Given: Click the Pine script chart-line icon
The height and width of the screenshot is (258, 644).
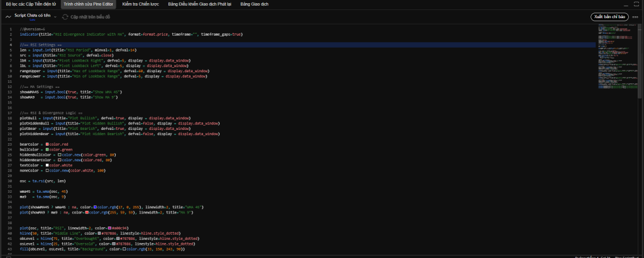Looking at the screenshot, I should pos(8,16).
